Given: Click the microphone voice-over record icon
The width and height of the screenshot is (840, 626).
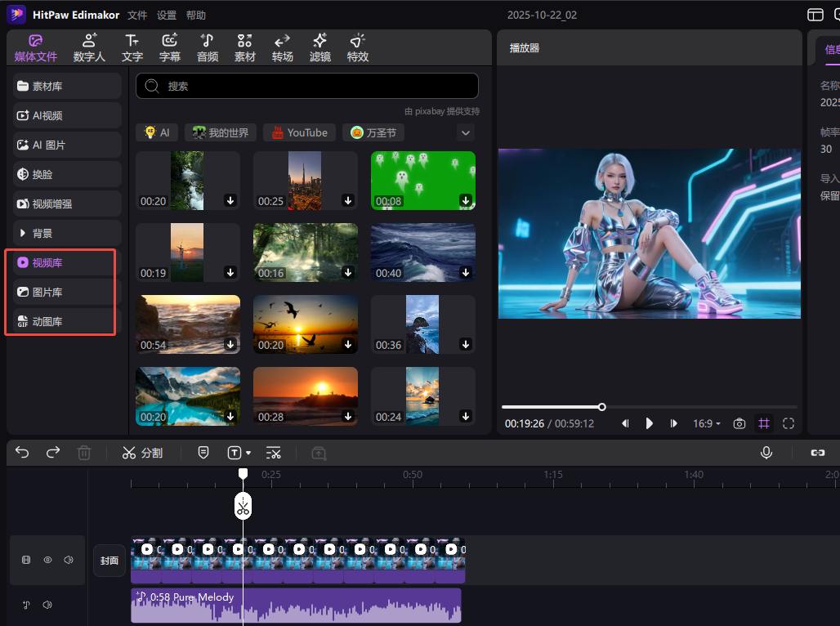Looking at the screenshot, I should tap(766, 453).
